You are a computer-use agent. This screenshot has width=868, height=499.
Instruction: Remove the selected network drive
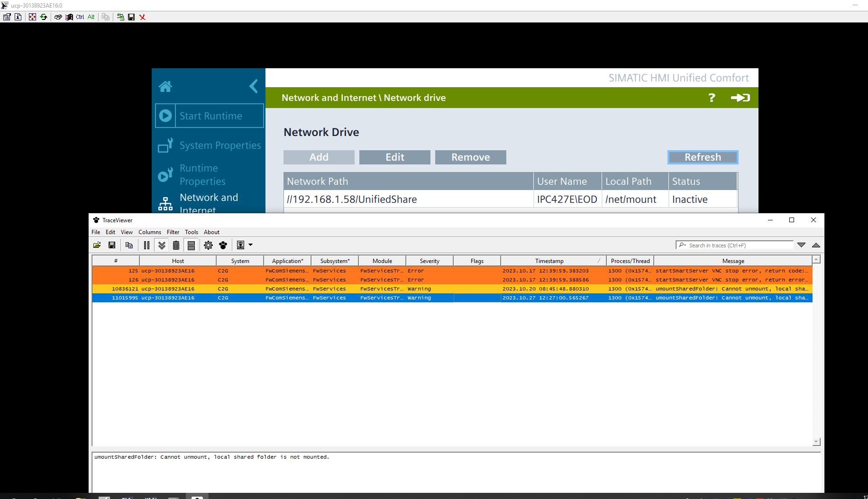[471, 157]
